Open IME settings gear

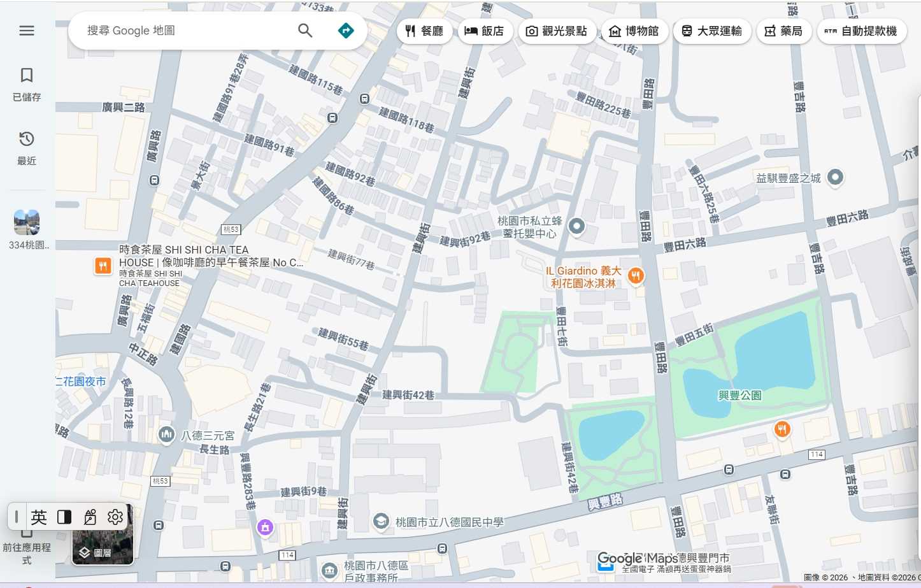coord(115,517)
